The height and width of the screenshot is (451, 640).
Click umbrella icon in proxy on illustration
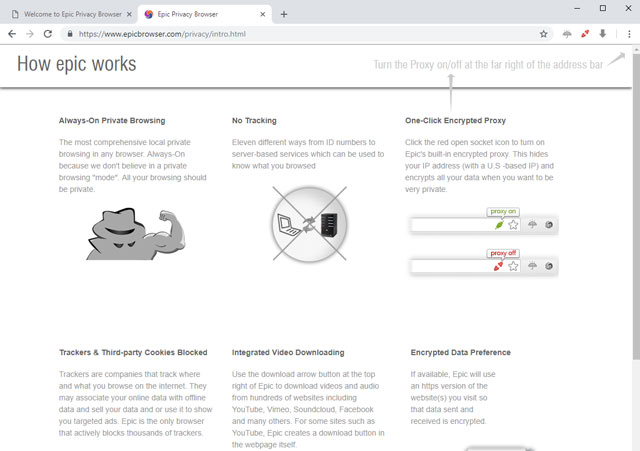[532, 224]
